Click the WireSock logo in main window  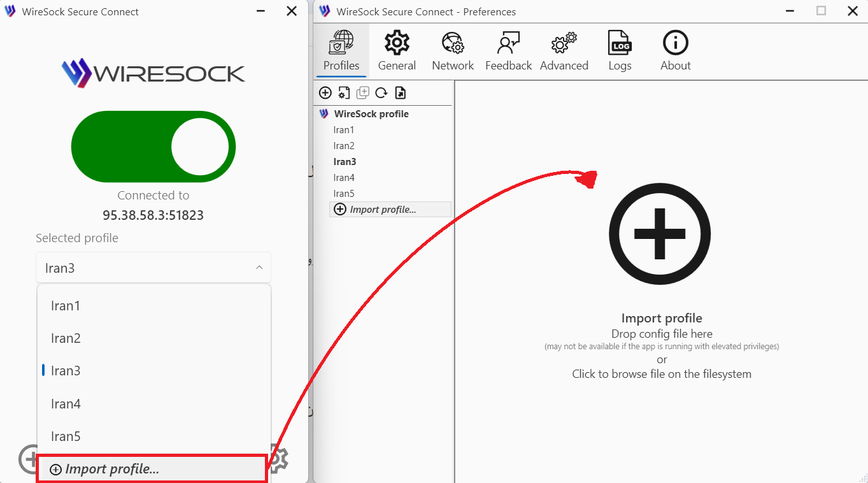[x=153, y=73]
